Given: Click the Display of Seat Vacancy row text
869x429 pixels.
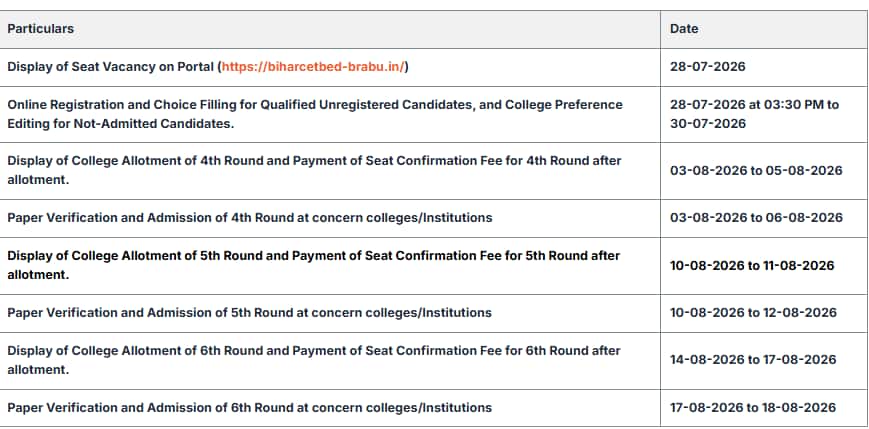Looking at the screenshot, I should tap(208, 67).
